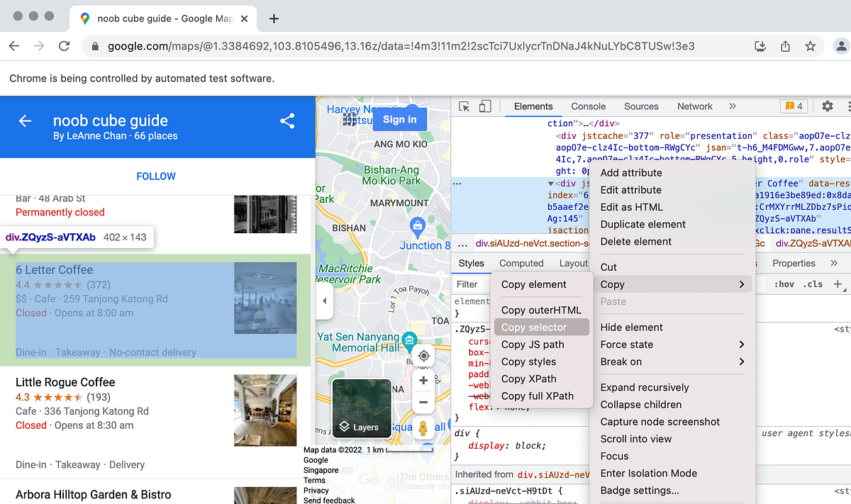Open the hidden DevTools tabs chevron

733,106
